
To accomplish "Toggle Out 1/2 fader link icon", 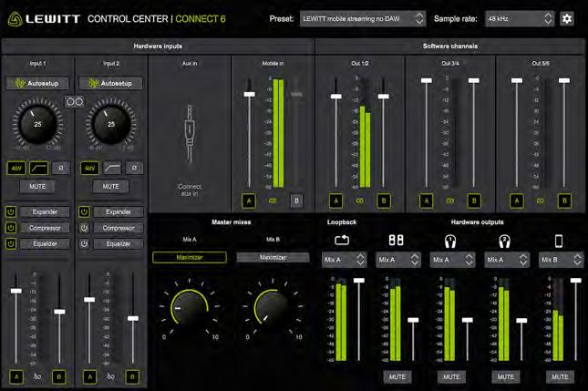I will tap(359, 201).
